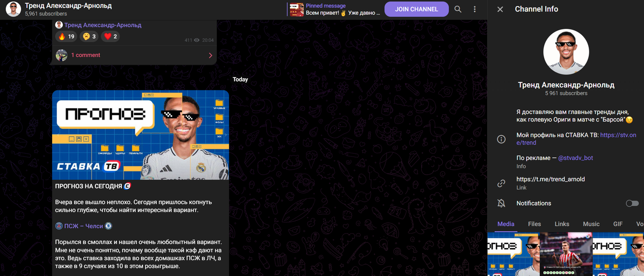Open the @stvadv_bot advertising contact

[x=575, y=158]
